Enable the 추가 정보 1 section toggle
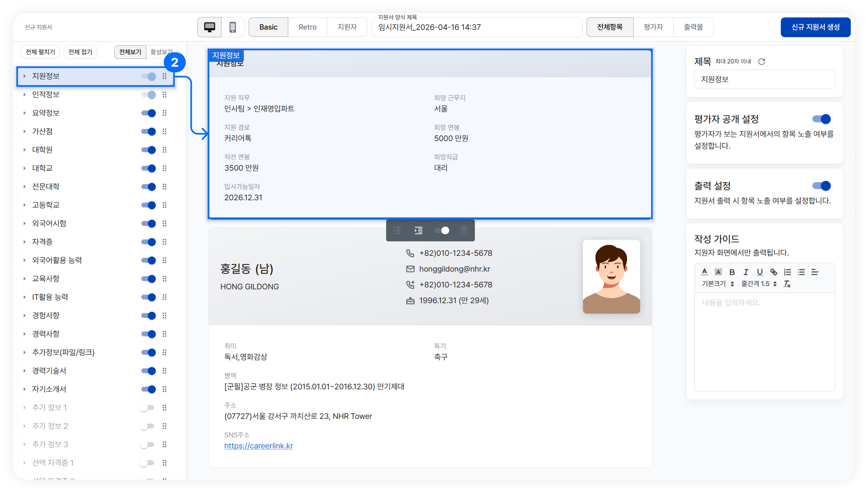868x493 pixels. tap(147, 408)
